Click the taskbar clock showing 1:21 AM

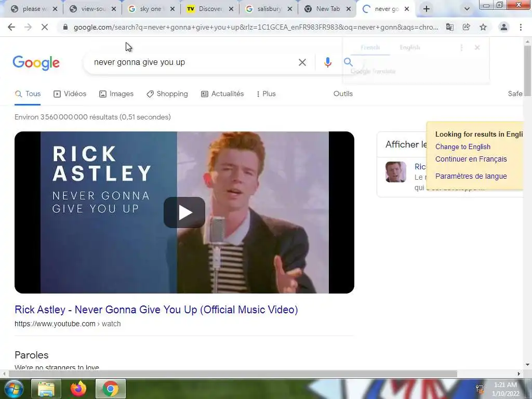tap(505, 389)
